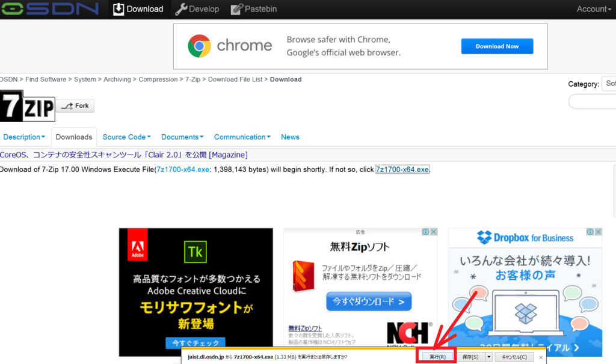Expand the Save button dropdown arrow

click(488, 357)
